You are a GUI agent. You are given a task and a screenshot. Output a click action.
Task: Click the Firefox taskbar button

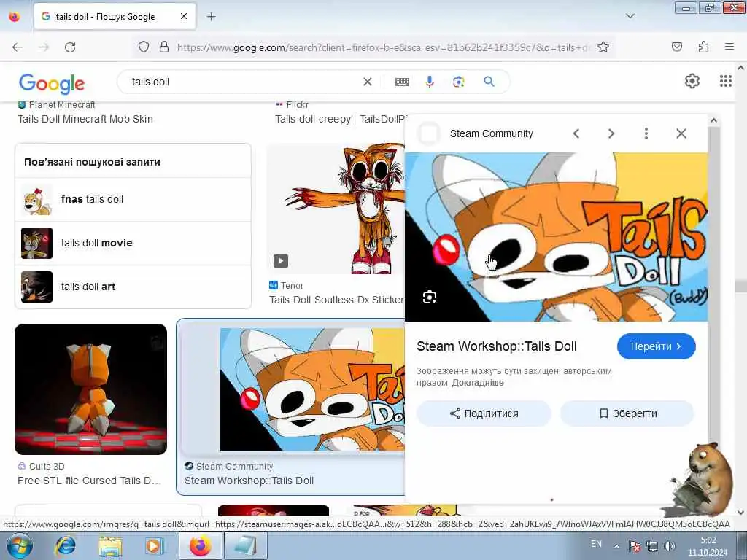tap(200, 545)
